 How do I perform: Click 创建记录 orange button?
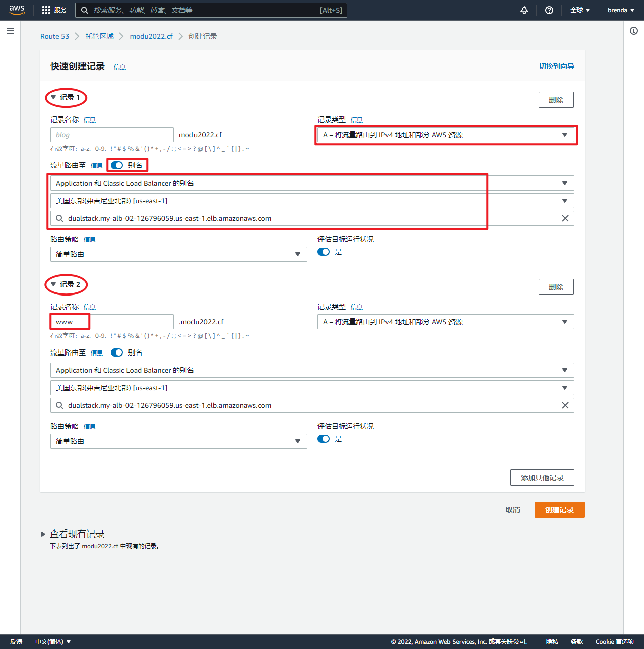[559, 510]
